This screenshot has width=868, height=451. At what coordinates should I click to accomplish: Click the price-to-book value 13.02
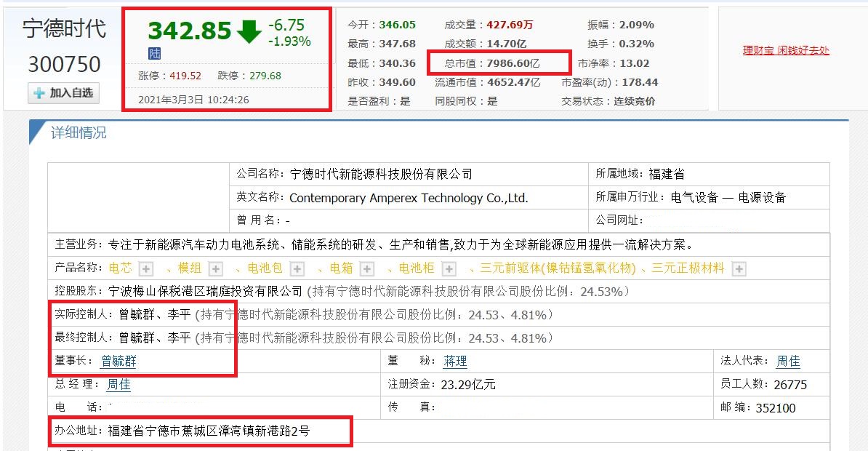tap(635, 63)
